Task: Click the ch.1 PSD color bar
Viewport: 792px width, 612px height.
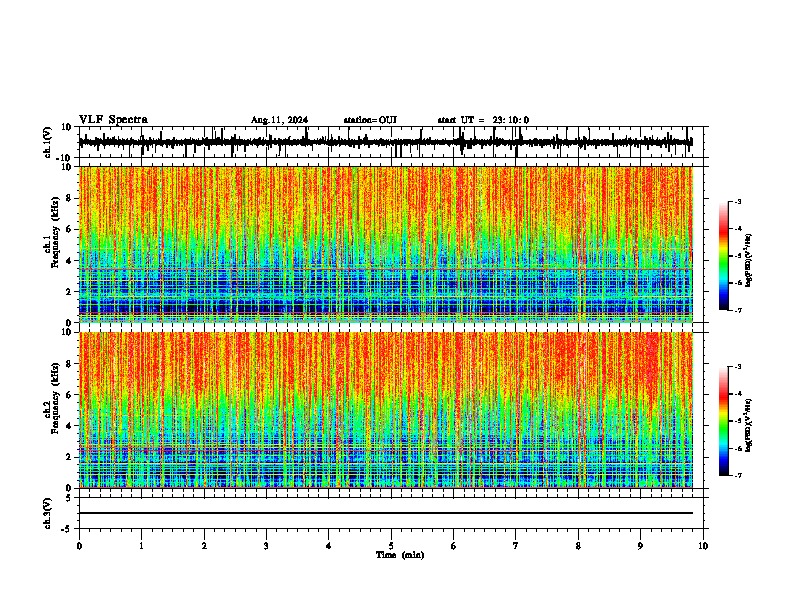Action: 724,256
